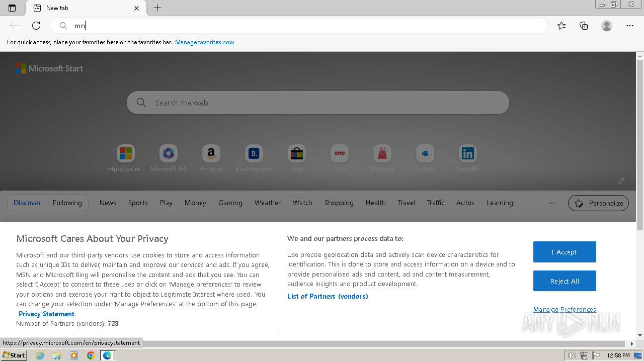The height and width of the screenshot is (362, 644).
Task: Show more feed categories ellipsis
Action: point(552,203)
